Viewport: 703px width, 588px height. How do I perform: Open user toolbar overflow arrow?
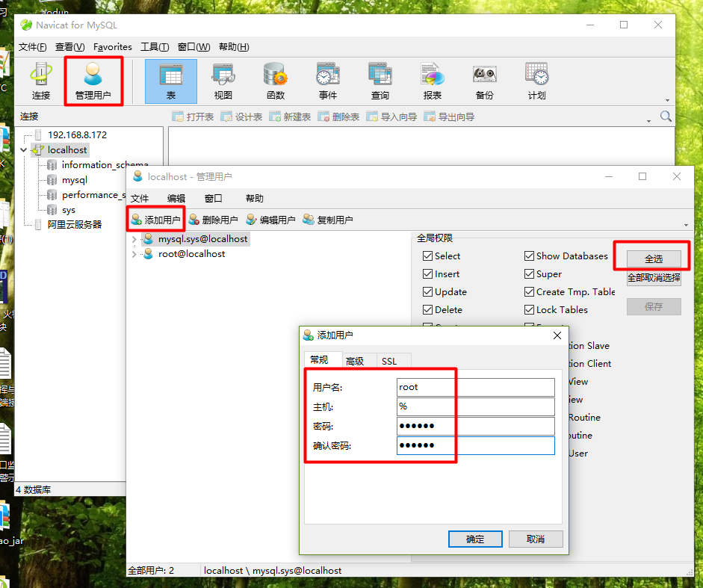[686, 225]
